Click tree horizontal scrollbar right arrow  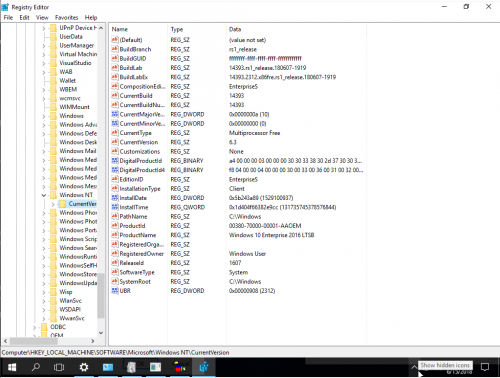(x=93, y=341)
